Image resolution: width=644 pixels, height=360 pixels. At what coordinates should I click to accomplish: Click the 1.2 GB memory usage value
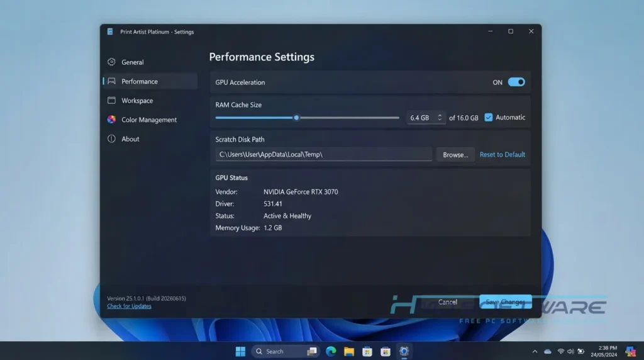pos(273,228)
